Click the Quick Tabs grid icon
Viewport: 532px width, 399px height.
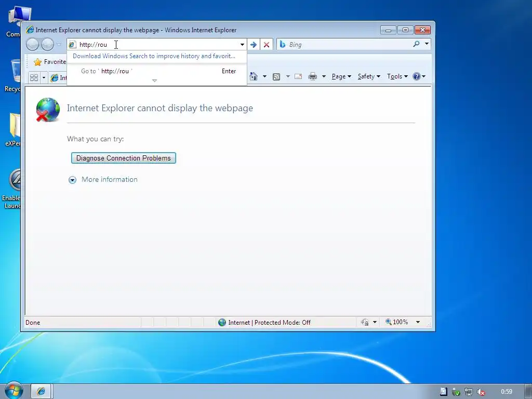click(x=34, y=78)
